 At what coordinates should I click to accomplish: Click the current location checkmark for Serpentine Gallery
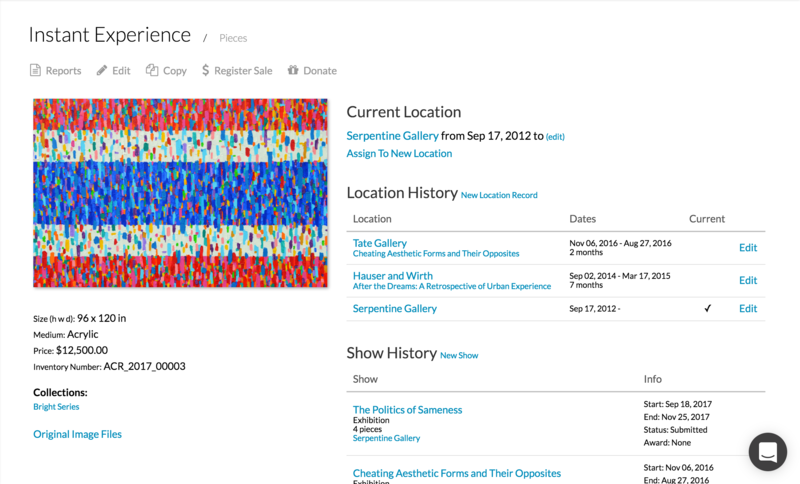point(707,309)
